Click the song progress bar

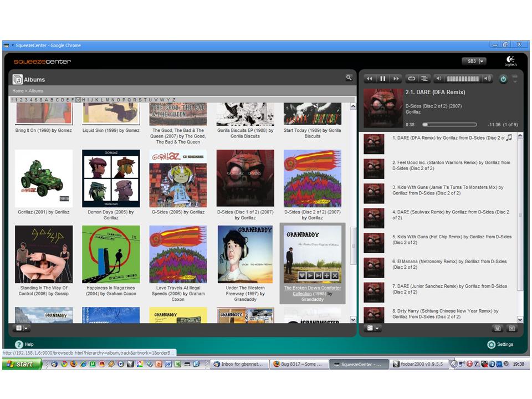pyautogui.click(x=449, y=125)
